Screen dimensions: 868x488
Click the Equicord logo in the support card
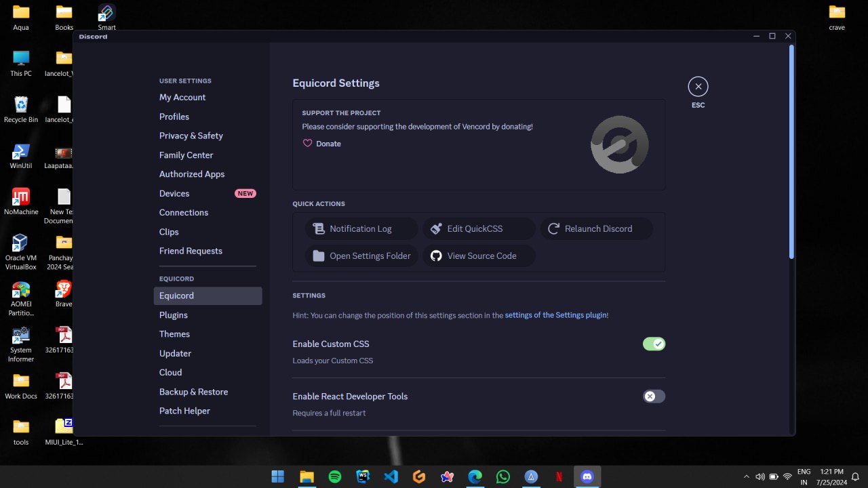click(x=620, y=144)
